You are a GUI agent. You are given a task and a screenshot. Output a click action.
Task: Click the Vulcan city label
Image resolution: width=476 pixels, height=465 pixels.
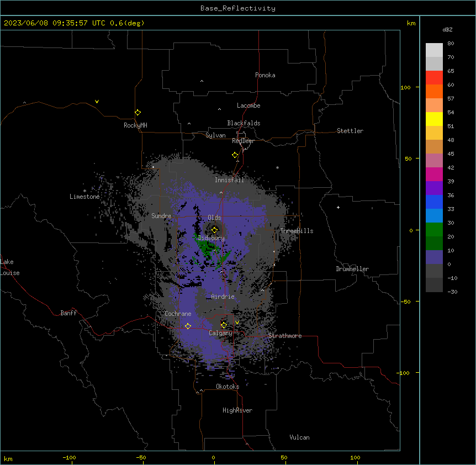pos(300,437)
